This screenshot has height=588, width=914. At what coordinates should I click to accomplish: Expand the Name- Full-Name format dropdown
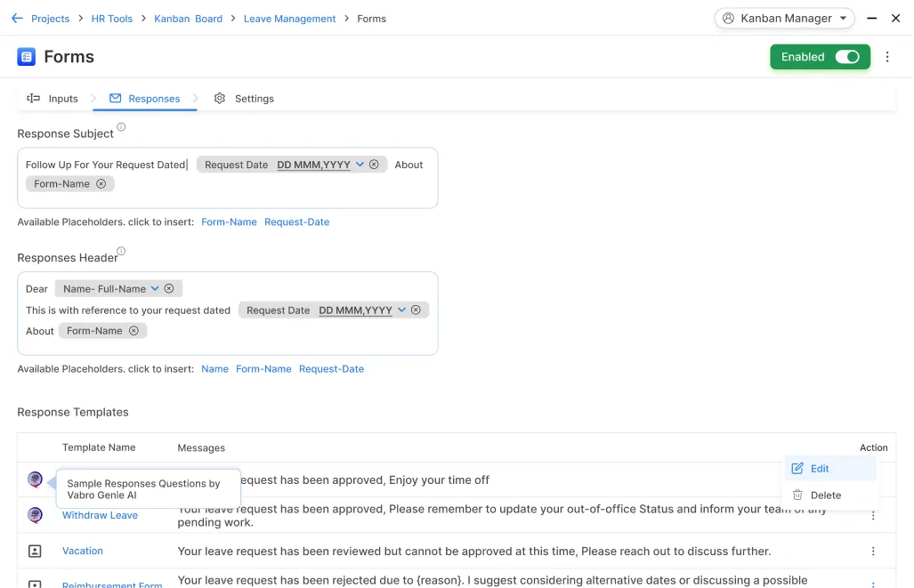click(x=155, y=289)
